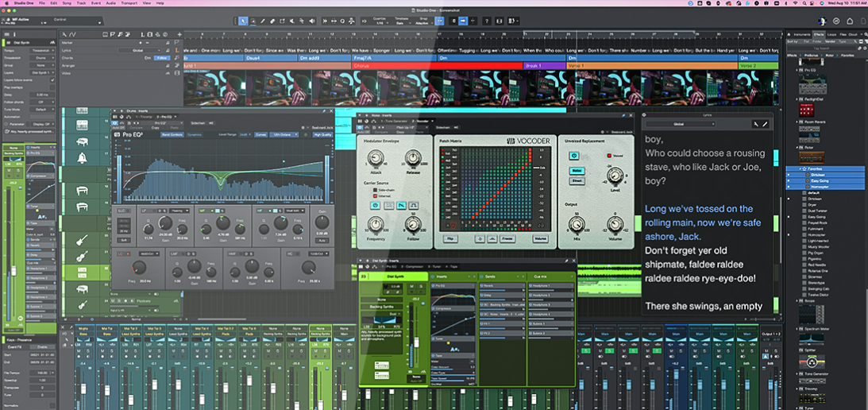The image size is (868, 410).
Task: Toggle Vocoder carrier power button
Action: tap(376, 206)
